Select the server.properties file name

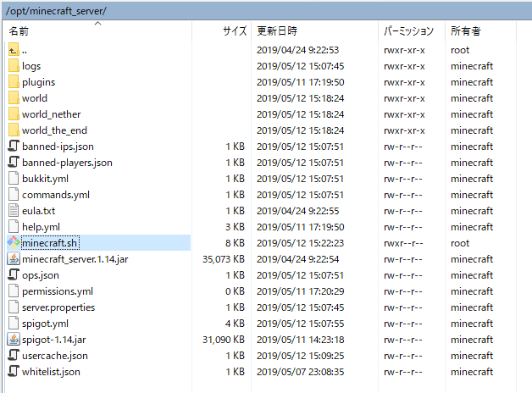(58, 307)
